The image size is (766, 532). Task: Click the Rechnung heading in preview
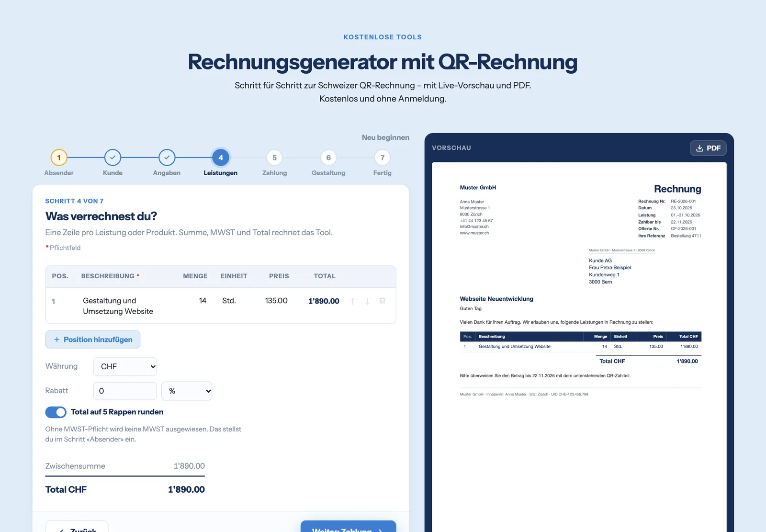coord(677,189)
